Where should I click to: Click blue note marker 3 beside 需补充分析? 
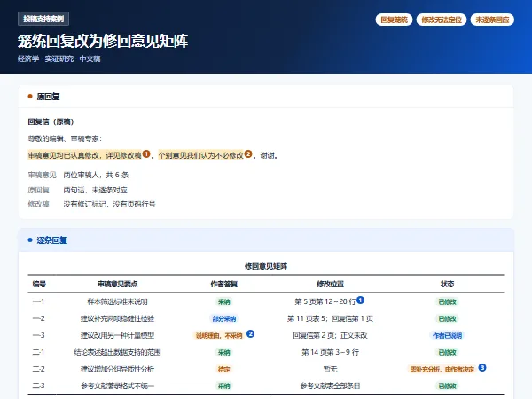[482, 367]
